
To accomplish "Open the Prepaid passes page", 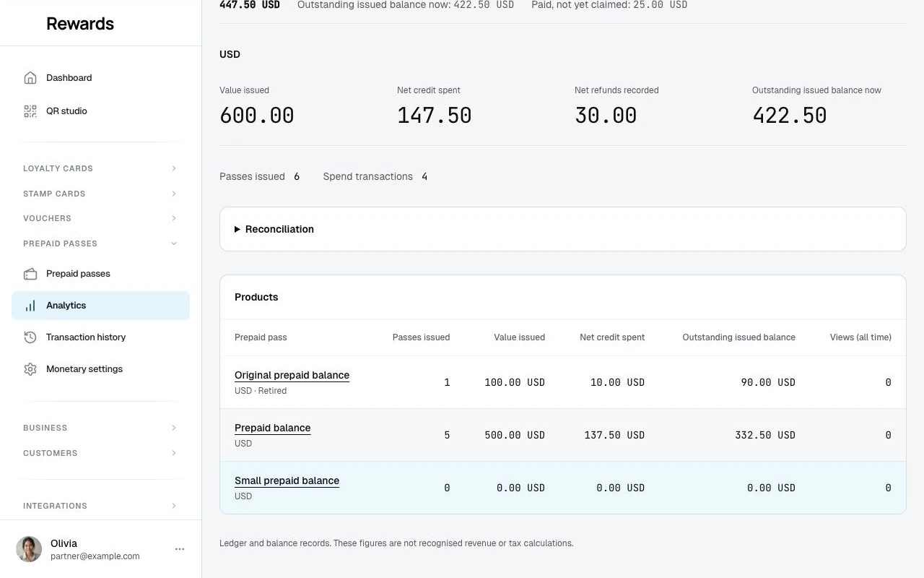I will [x=100, y=274].
